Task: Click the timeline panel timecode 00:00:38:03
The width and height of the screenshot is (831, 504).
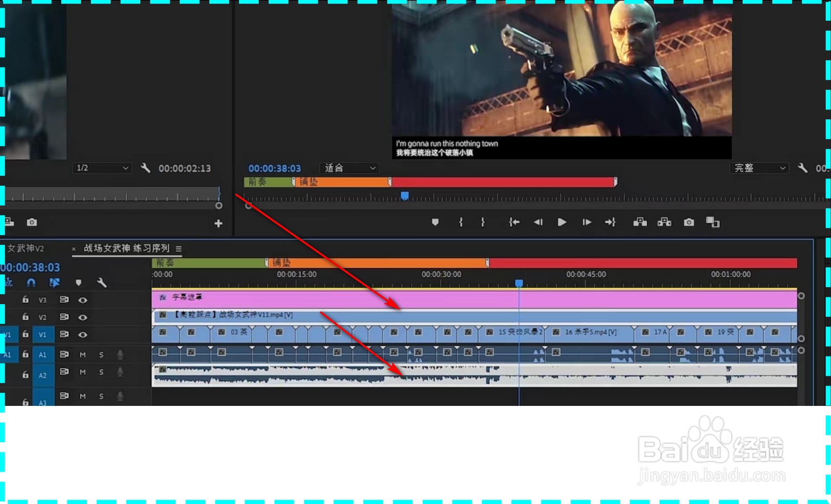Action: [30, 267]
